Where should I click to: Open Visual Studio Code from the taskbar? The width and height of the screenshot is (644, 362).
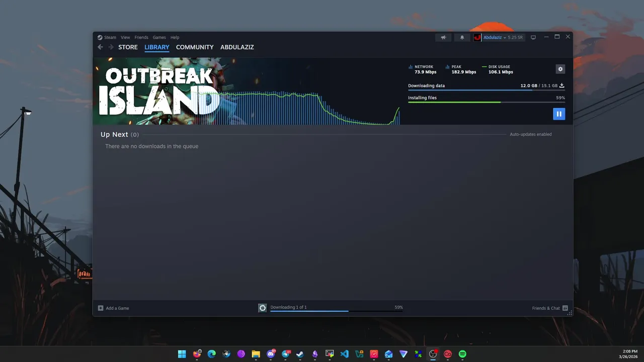click(344, 354)
